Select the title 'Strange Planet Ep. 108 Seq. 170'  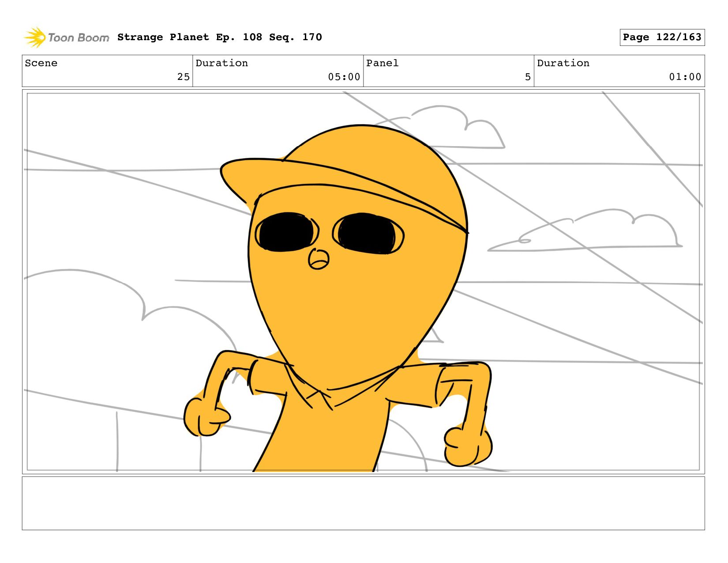click(219, 37)
